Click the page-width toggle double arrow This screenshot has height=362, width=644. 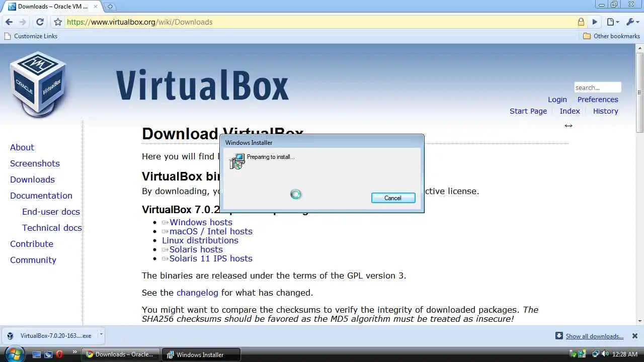point(568,126)
